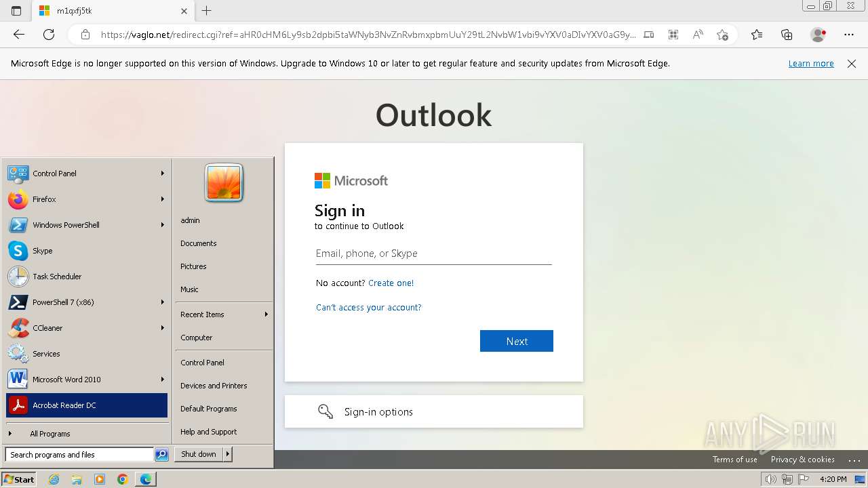Expand the PowerShell 7 (x86) jump list arrow

click(x=163, y=302)
